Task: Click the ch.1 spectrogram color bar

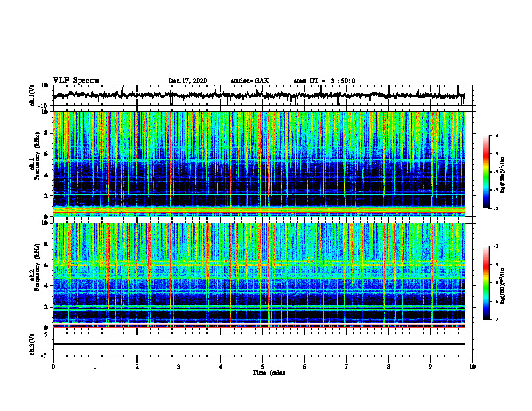Action: coord(486,172)
